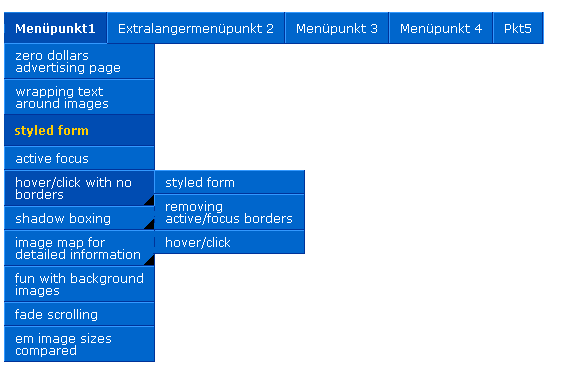Click arrow corner of image map item

(x=150, y=261)
